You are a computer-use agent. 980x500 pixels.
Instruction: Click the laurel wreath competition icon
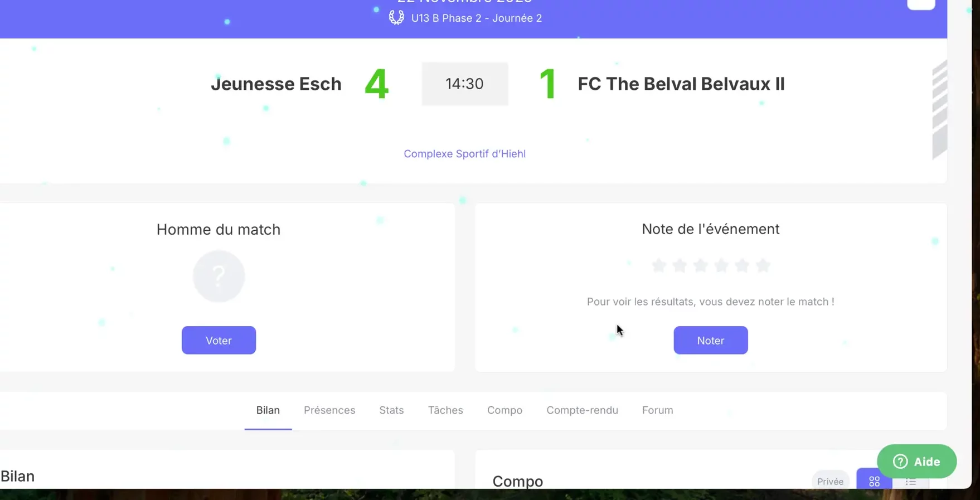click(x=396, y=18)
